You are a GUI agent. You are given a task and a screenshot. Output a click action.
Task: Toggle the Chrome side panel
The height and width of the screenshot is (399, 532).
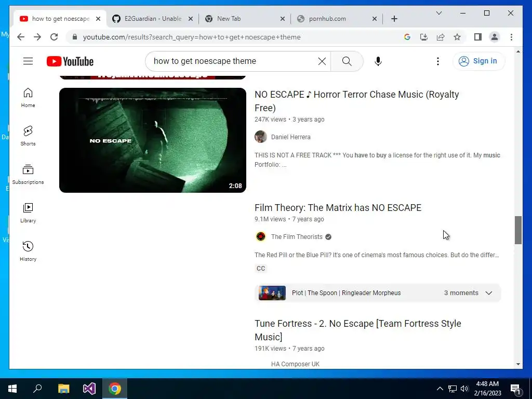(x=478, y=37)
